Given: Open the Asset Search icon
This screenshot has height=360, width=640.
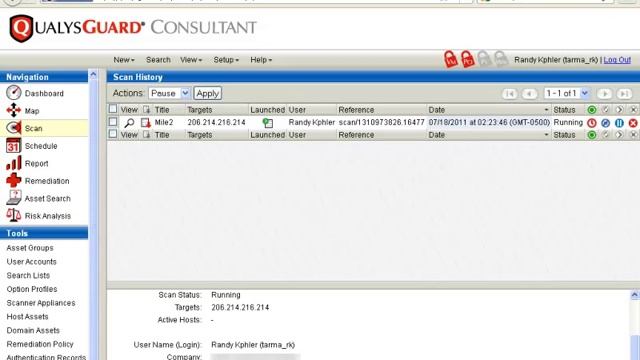Looking at the screenshot, I should 13,198.
